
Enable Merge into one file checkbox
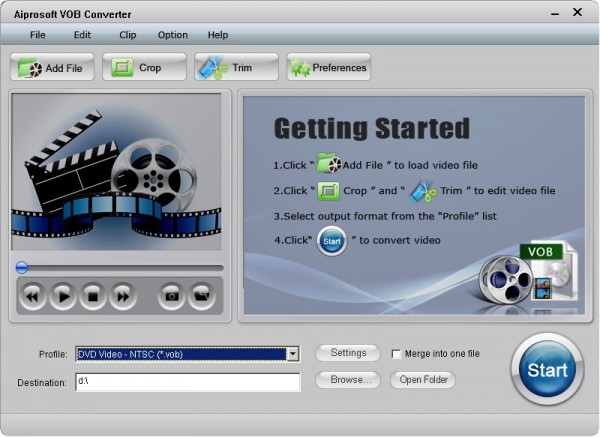point(397,354)
